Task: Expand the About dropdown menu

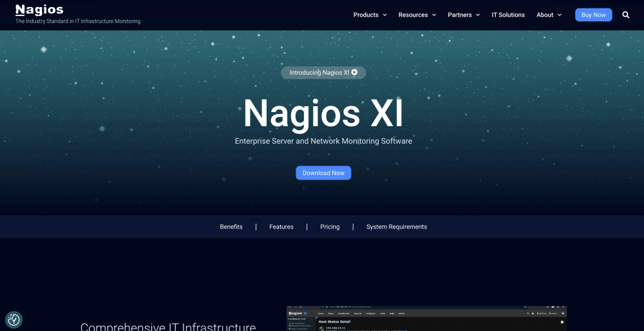Action: 549,15
